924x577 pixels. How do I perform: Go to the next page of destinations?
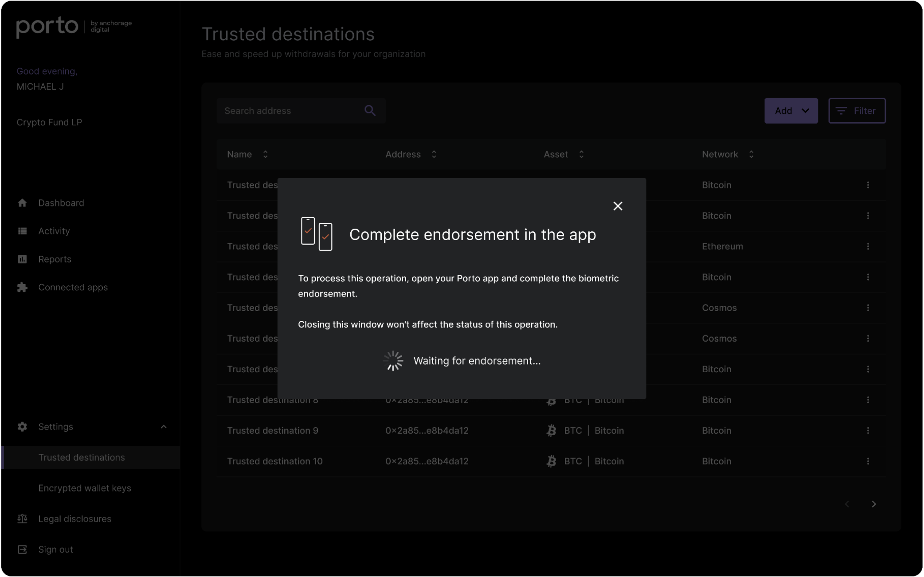click(x=873, y=504)
